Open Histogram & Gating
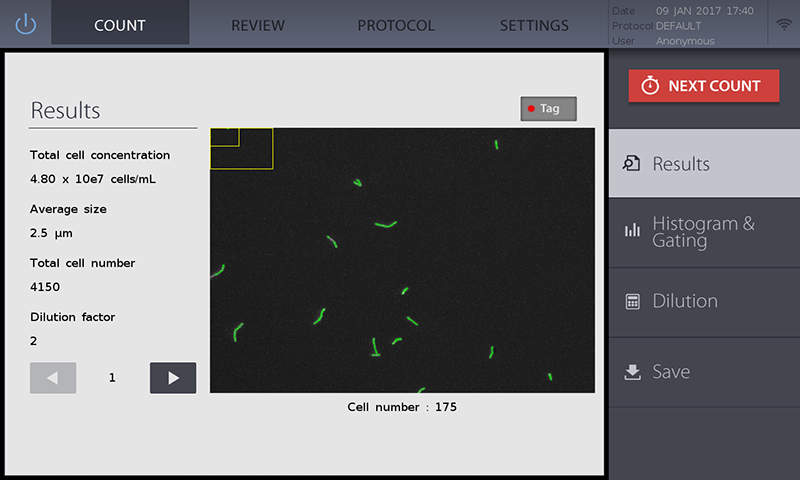 (x=704, y=232)
